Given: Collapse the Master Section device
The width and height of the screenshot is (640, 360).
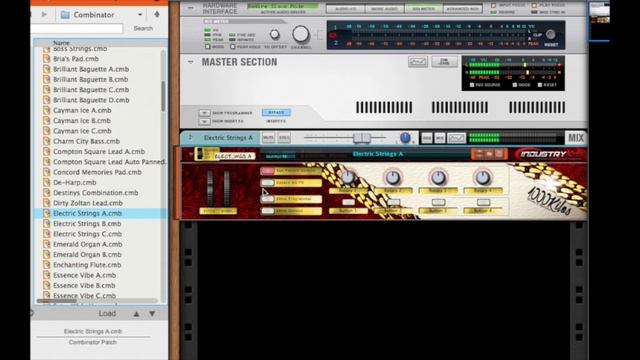Looking at the screenshot, I should point(191,62).
